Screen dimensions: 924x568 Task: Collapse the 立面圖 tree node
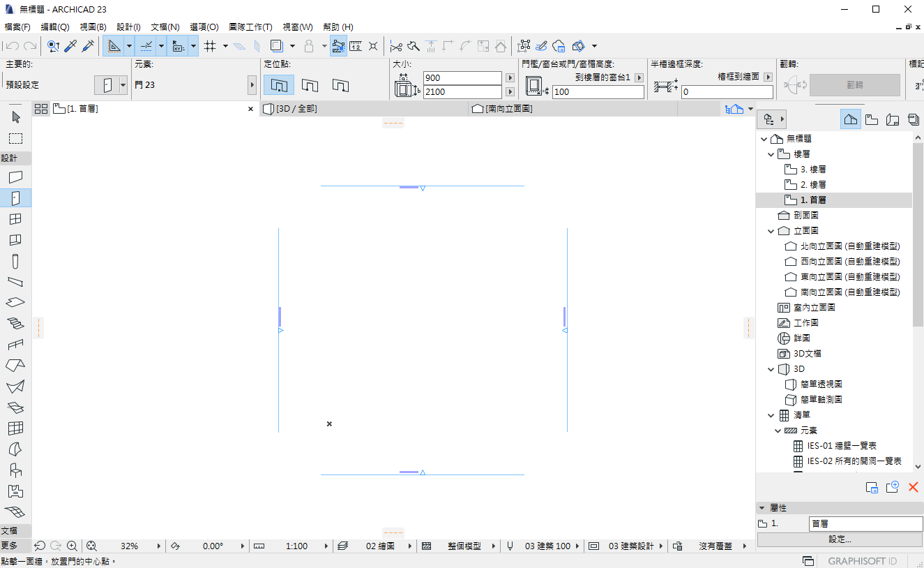(771, 231)
